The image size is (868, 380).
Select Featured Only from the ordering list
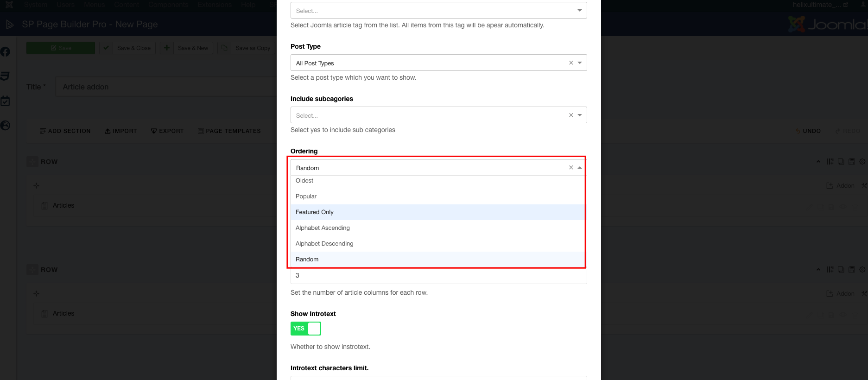pyautogui.click(x=315, y=212)
